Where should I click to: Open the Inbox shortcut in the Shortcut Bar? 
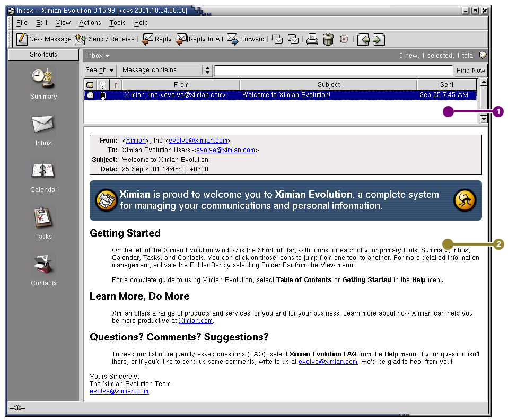pos(43,130)
